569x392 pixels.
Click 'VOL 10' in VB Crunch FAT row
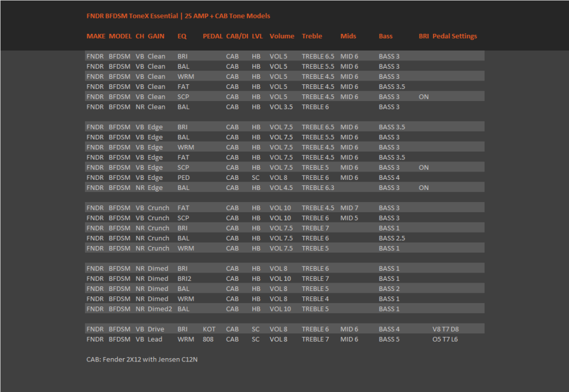280,208
